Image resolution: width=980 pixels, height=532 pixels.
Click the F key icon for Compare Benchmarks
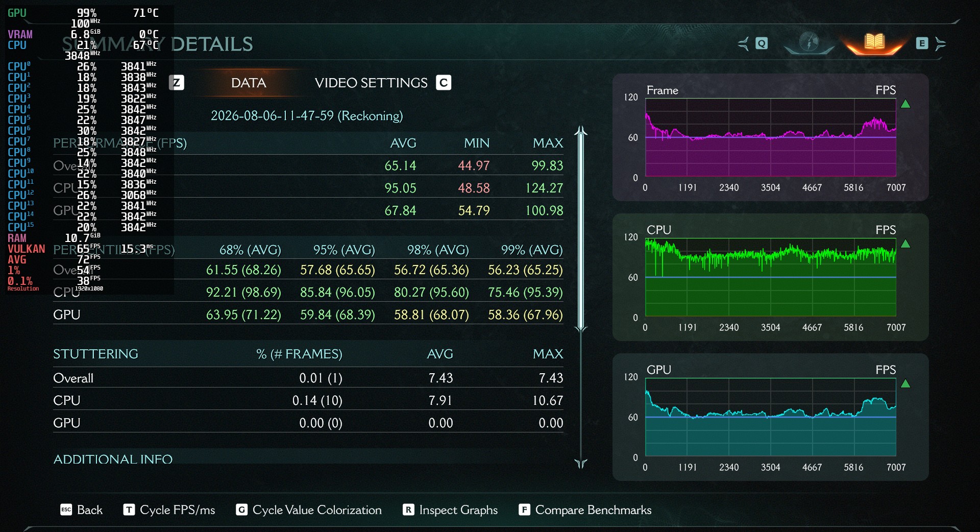524,510
